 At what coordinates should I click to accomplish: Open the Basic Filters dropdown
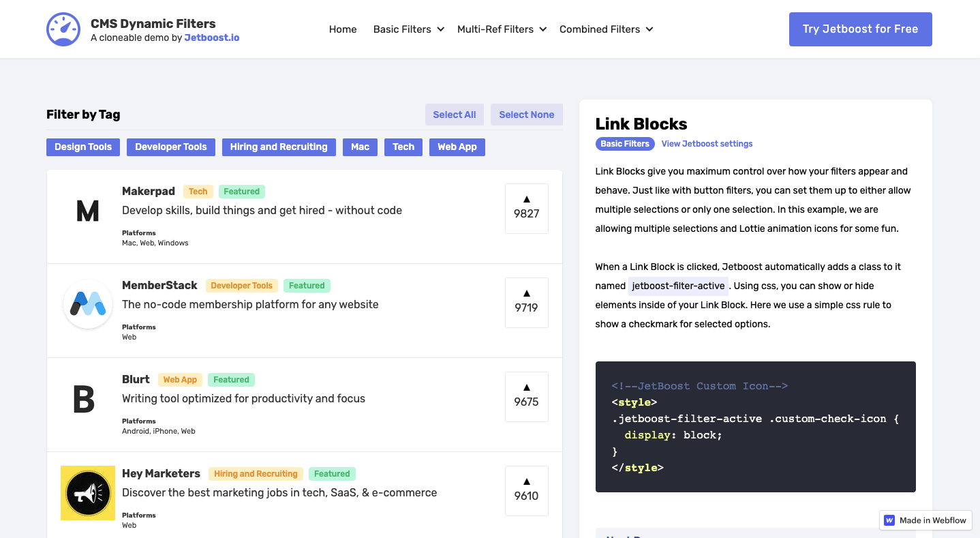point(408,29)
